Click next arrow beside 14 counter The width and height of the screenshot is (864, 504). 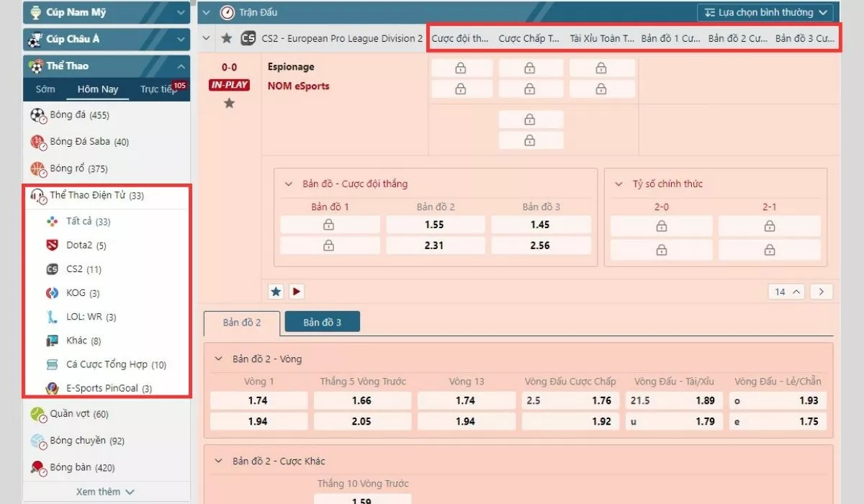(822, 292)
